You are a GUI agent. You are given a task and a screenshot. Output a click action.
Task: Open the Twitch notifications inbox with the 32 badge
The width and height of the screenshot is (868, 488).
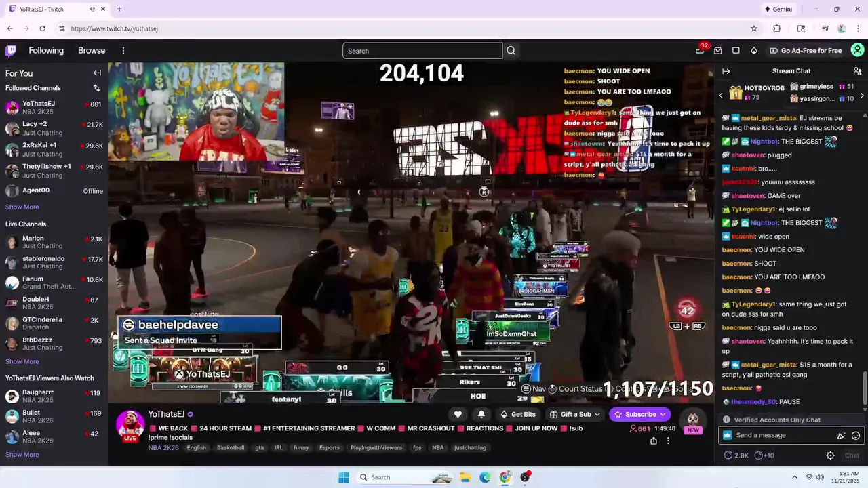click(x=700, y=50)
